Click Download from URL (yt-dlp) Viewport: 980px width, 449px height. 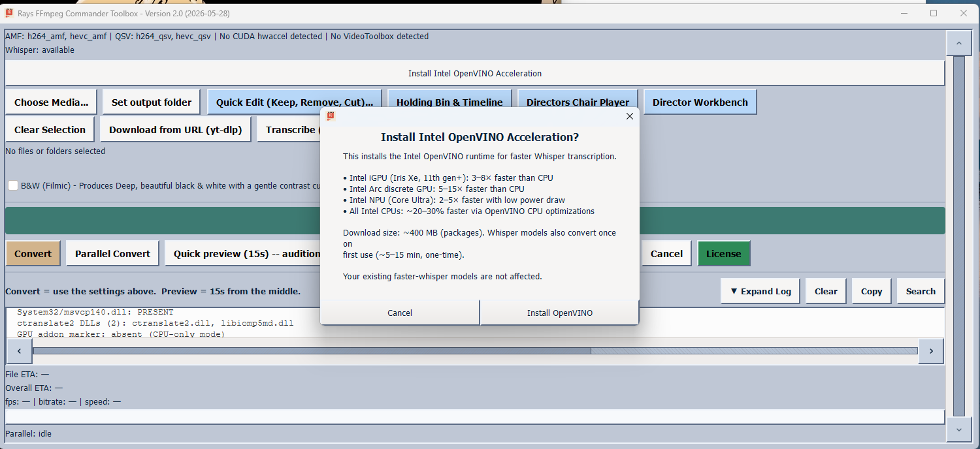[x=175, y=129]
